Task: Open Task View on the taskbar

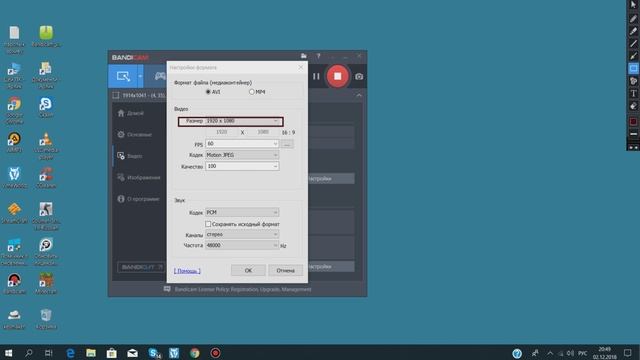Action: click(49, 353)
